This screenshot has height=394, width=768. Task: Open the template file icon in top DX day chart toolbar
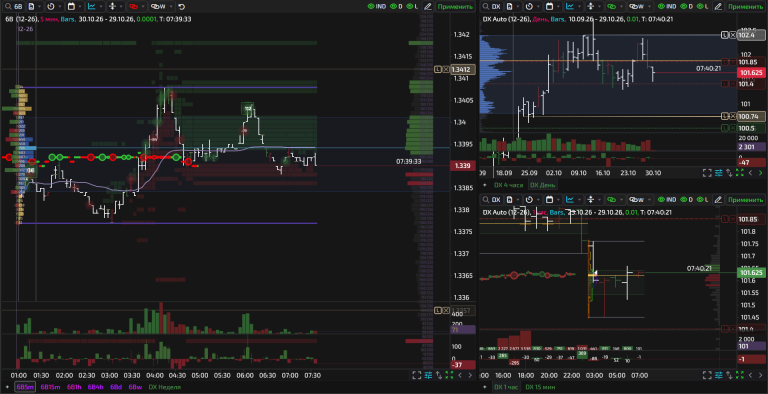coord(510,7)
